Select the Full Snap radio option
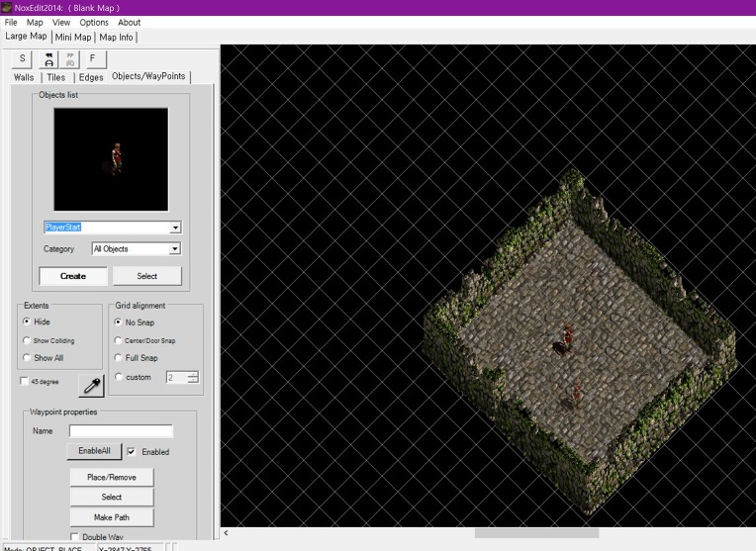The image size is (756, 551). pyautogui.click(x=120, y=358)
